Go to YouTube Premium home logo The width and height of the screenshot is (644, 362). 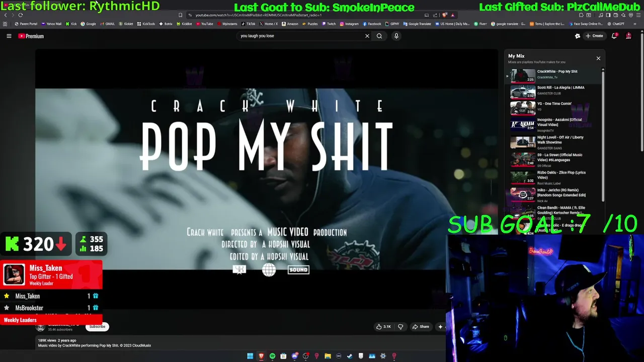[31, 36]
